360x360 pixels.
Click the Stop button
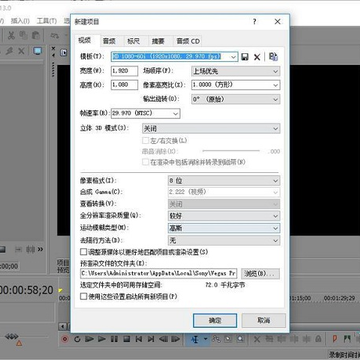(x=126, y=339)
